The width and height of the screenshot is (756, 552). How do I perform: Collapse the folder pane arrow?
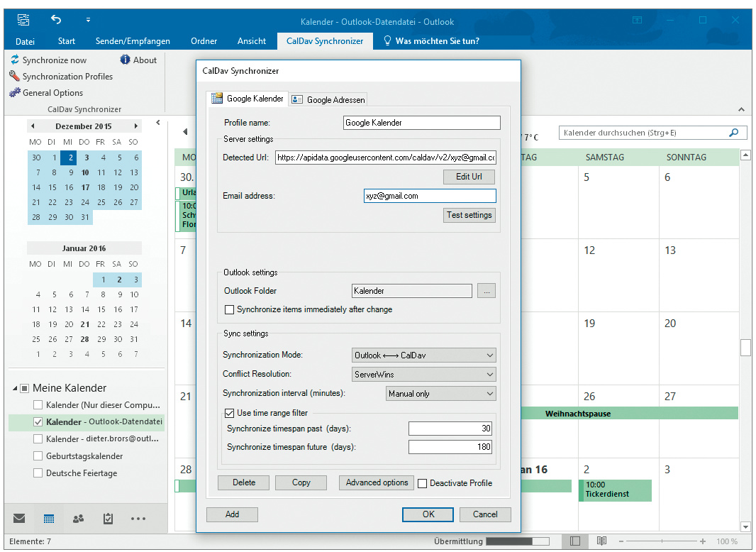coord(157,123)
